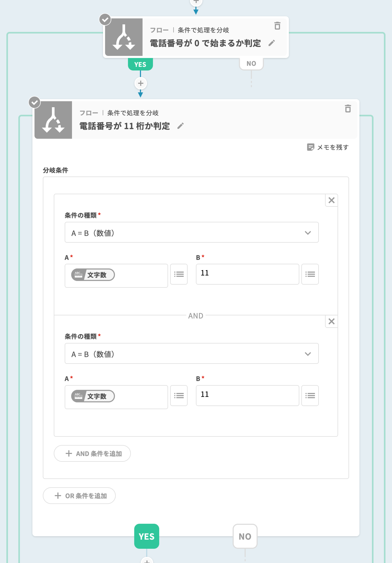
Task: Select the bottom YES branch label
Action: coord(147,536)
